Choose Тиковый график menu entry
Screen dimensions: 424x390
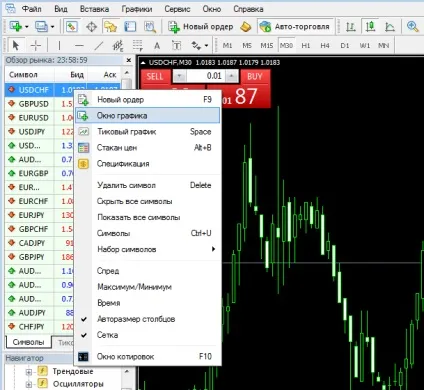click(148, 132)
